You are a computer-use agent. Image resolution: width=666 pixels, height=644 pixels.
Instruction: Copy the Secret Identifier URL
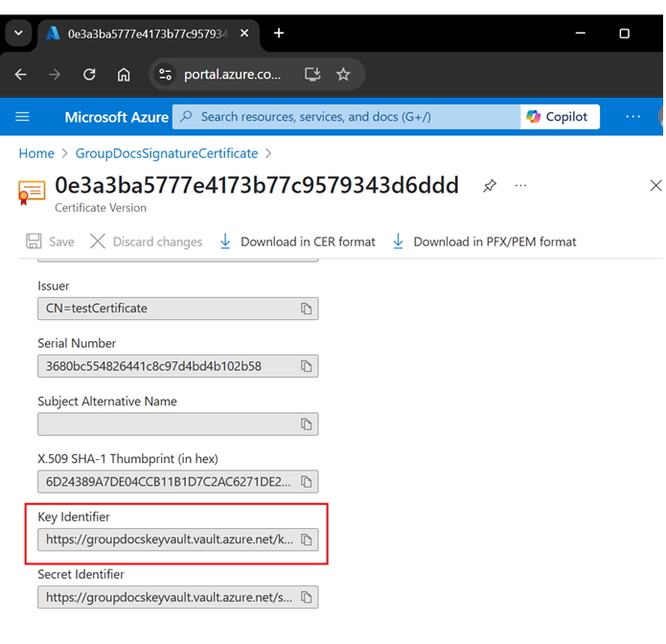pos(307,597)
